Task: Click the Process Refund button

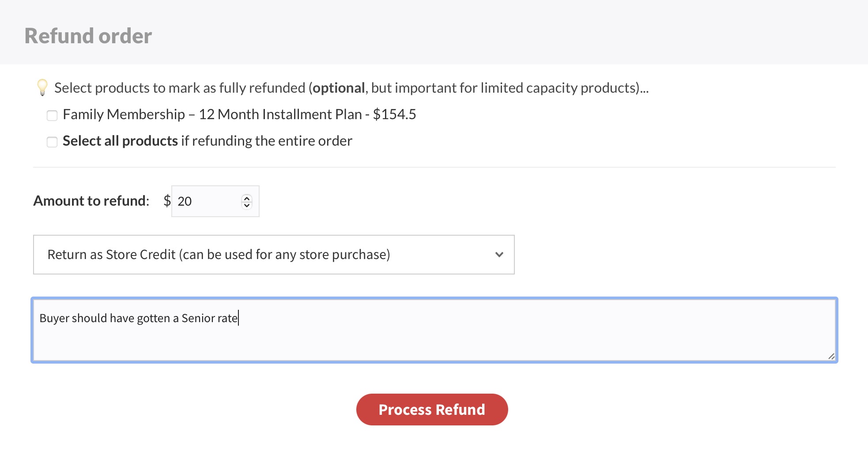Action: click(432, 410)
